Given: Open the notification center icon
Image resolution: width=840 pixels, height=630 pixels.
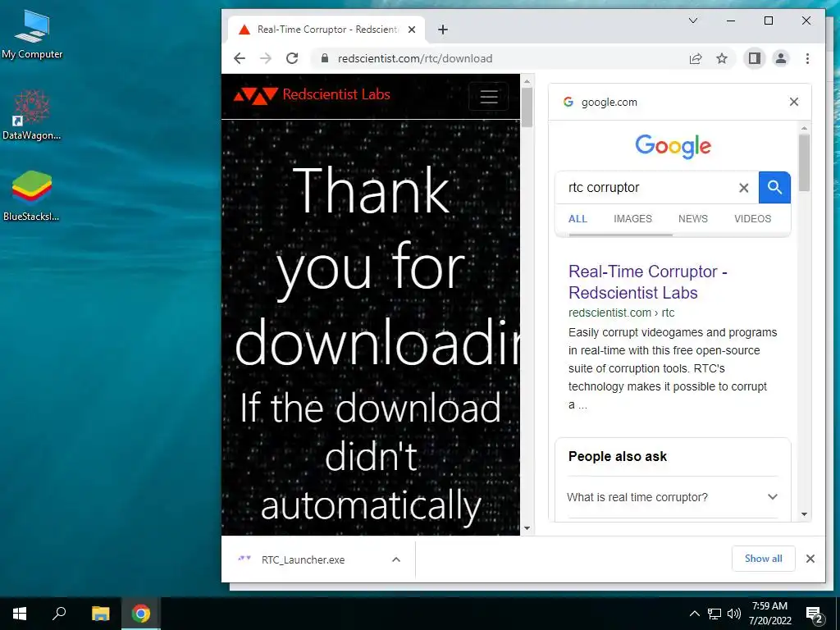Looking at the screenshot, I should (x=815, y=614).
